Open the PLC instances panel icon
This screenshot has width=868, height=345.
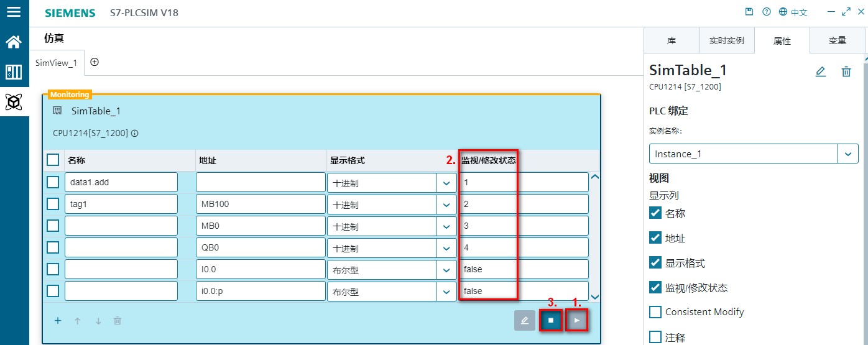(x=14, y=72)
